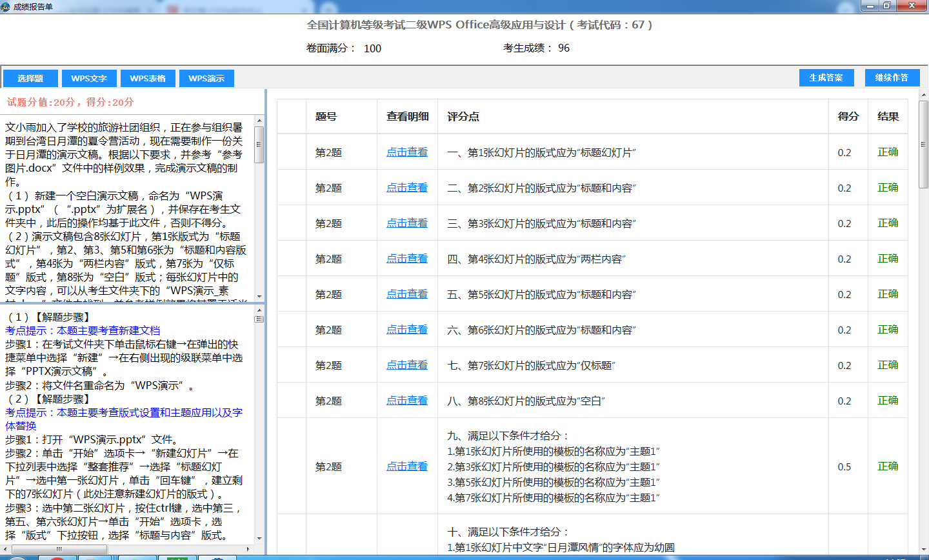Viewport: 929px width, 560px height.
Task: Click the 继续作答 button
Action: pos(892,77)
